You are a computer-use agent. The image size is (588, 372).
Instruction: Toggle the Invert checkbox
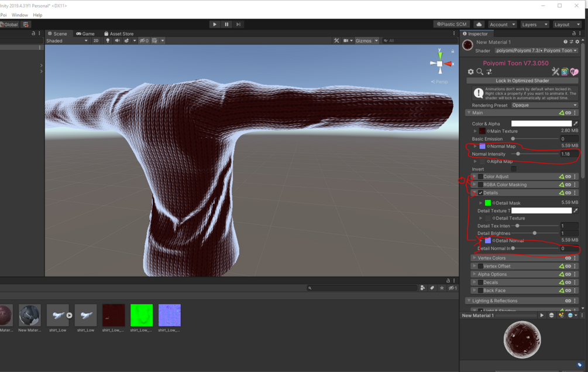click(514, 169)
